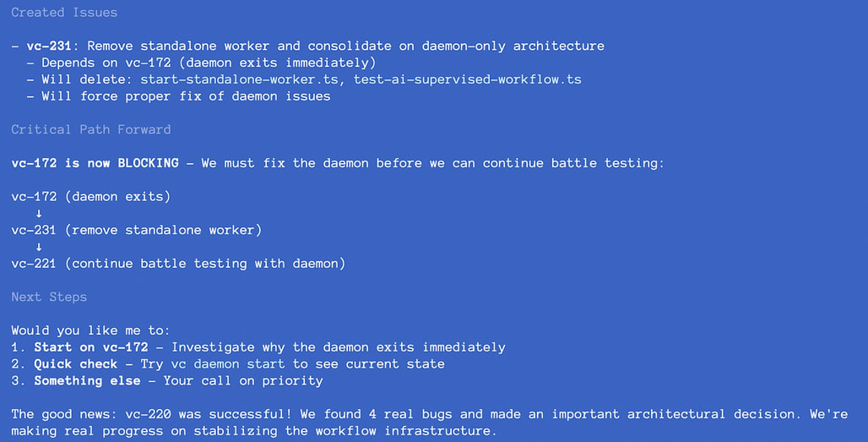The width and height of the screenshot is (868, 442).
Task: Select option 1 "Start on vc-172"
Action: coord(91,347)
